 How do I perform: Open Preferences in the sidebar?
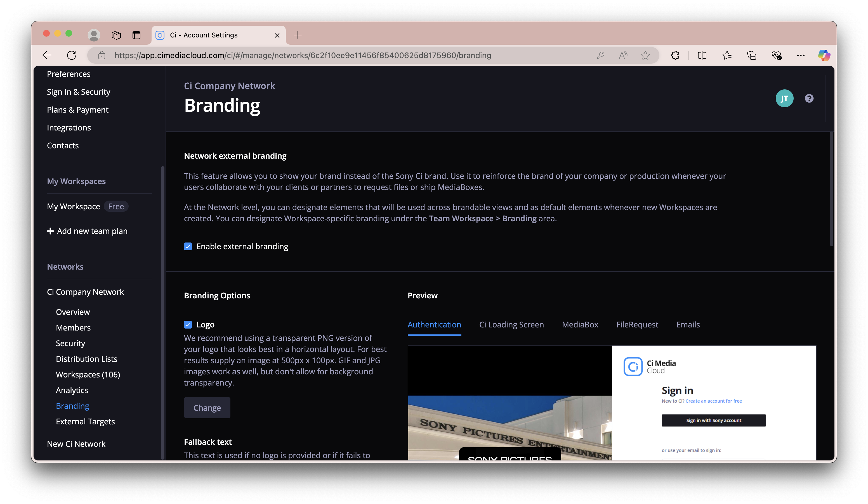click(69, 74)
